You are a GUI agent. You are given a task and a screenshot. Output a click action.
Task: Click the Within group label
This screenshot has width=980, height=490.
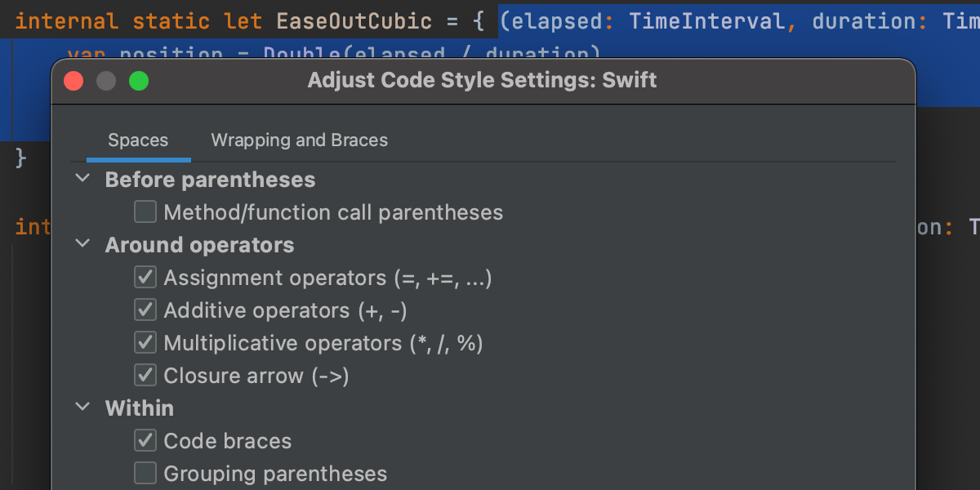139,408
